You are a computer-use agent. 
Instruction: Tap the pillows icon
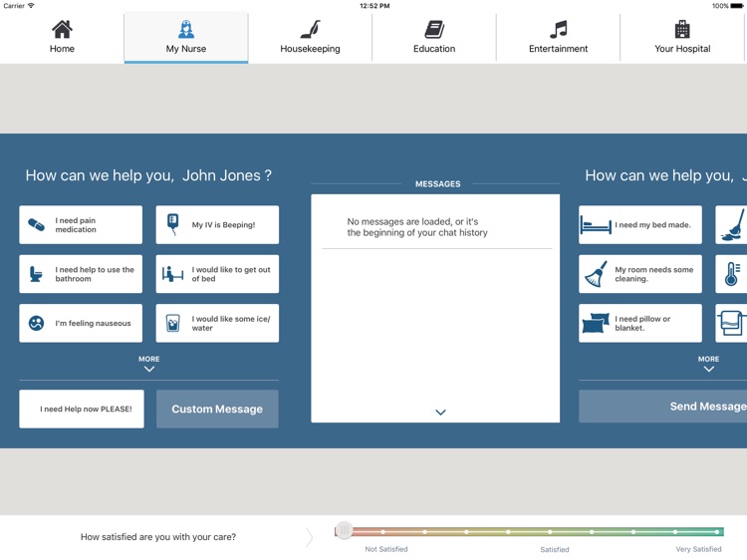pyautogui.click(x=596, y=323)
